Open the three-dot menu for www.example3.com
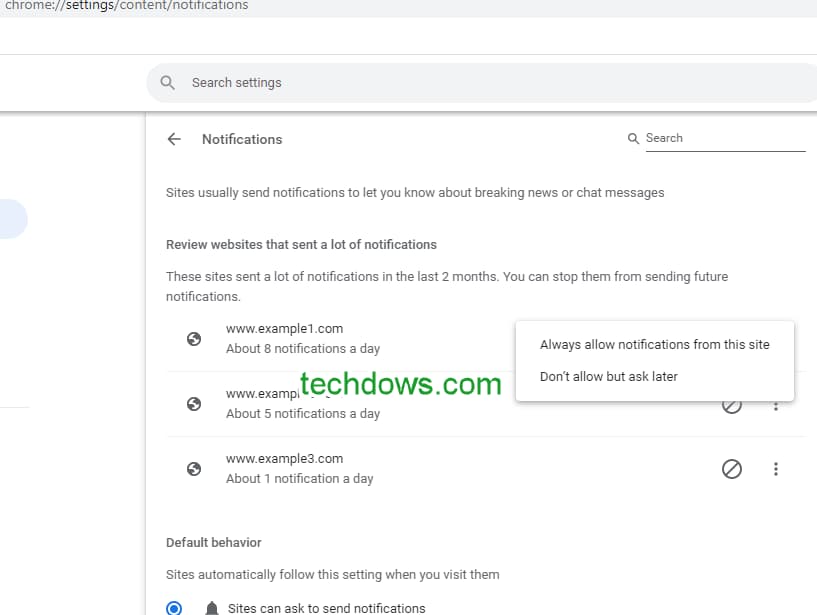The image size is (817, 615). (x=777, y=469)
